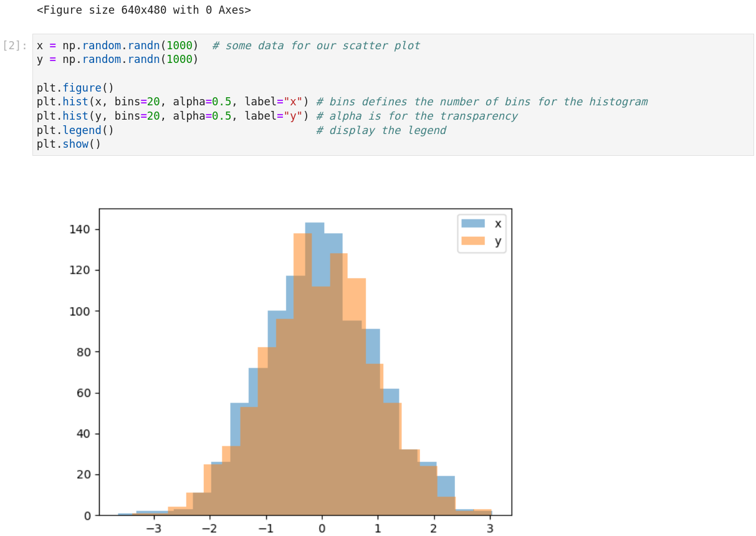Viewport: 756px width, 536px height.
Task: Click the blue x legend swatch
Action: click(472, 223)
